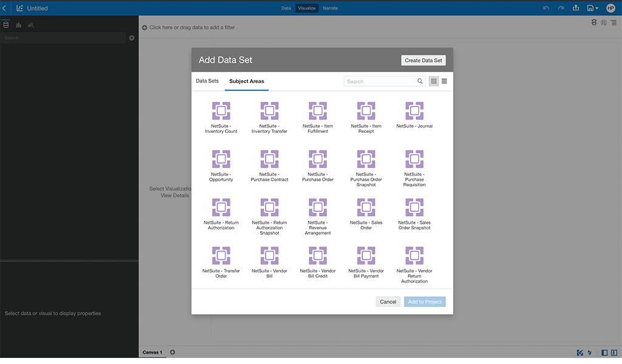This screenshot has height=364, width=622.
Task: Switch to the Data tab
Action: tap(286, 8)
